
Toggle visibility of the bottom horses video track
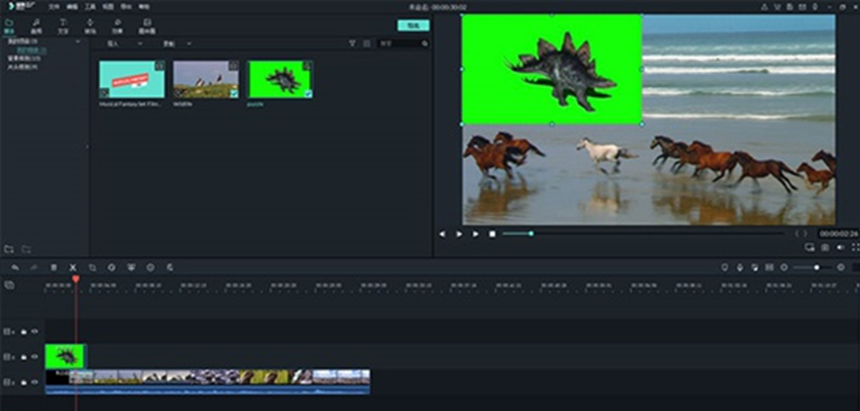[x=35, y=382]
